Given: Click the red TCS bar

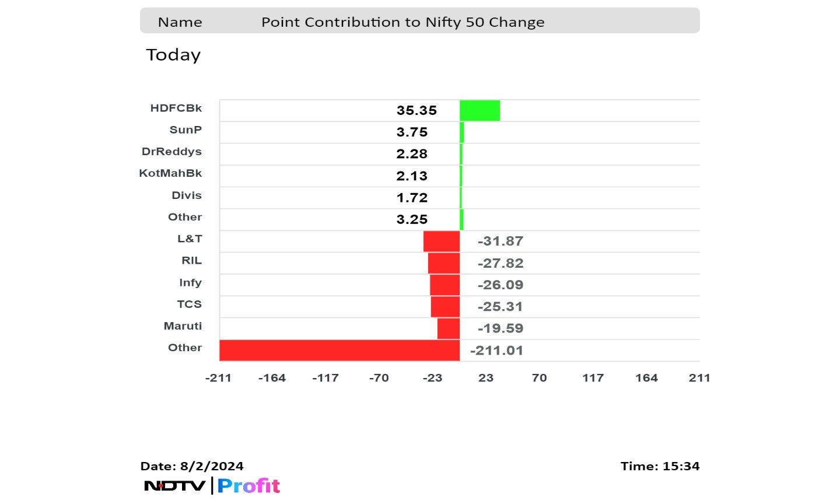Looking at the screenshot, I should tap(446, 306).
